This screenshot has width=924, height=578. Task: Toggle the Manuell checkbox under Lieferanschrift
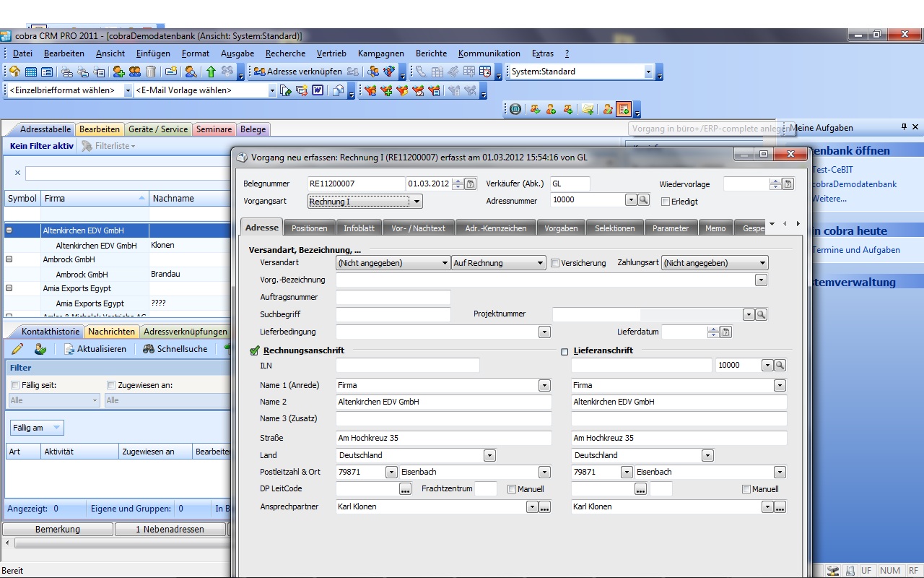pos(746,489)
